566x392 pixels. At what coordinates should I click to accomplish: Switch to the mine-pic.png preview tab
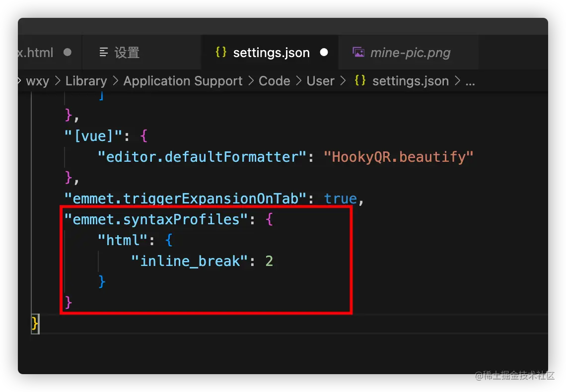click(x=410, y=52)
